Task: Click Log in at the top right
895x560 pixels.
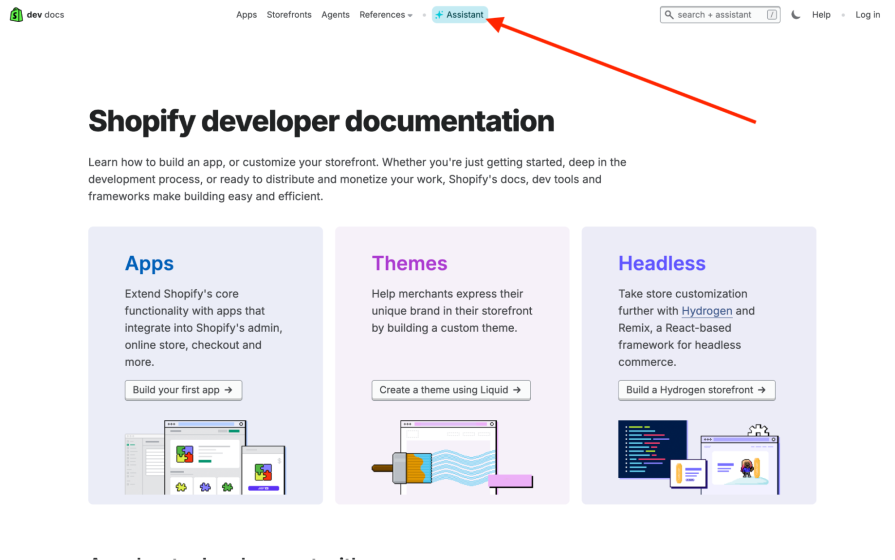Action: [867, 15]
